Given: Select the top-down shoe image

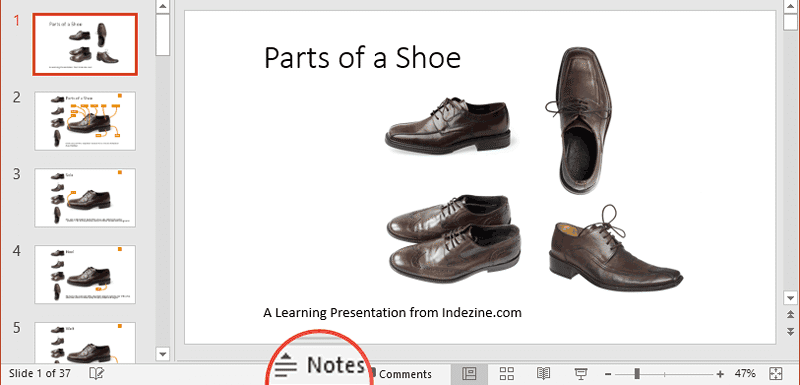Looking at the screenshot, I should click(578, 120).
